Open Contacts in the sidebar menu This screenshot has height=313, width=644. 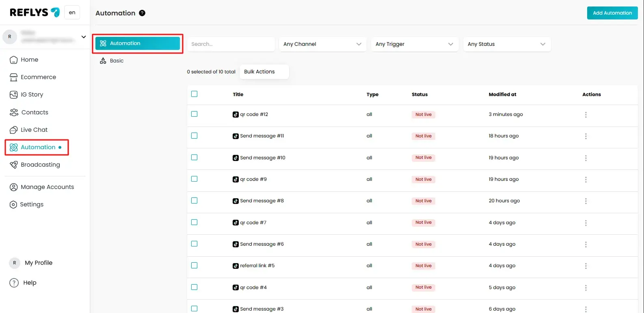35,112
